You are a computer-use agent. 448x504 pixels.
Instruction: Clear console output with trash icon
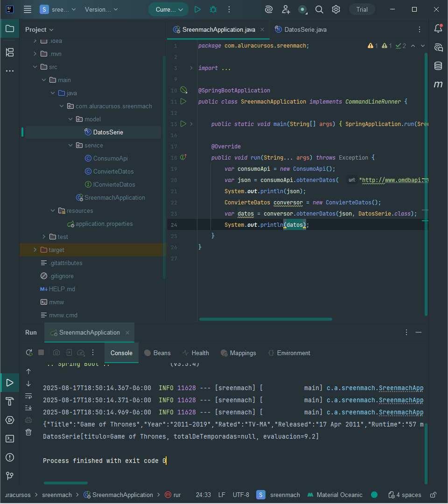(x=28, y=432)
